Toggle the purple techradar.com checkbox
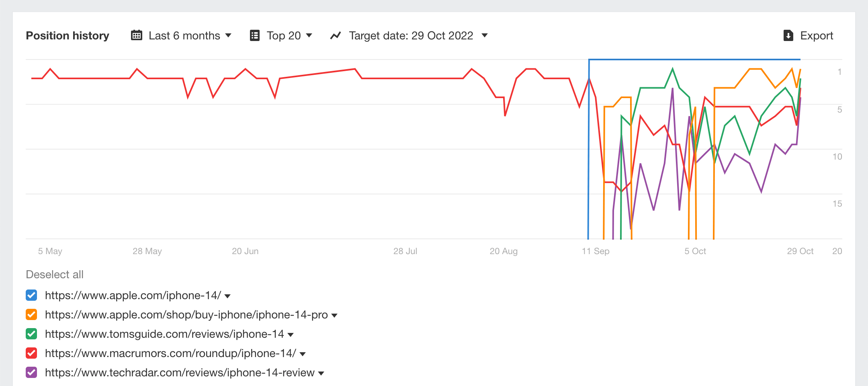Screen dimensions: 868x386 (x=31, y=372)
